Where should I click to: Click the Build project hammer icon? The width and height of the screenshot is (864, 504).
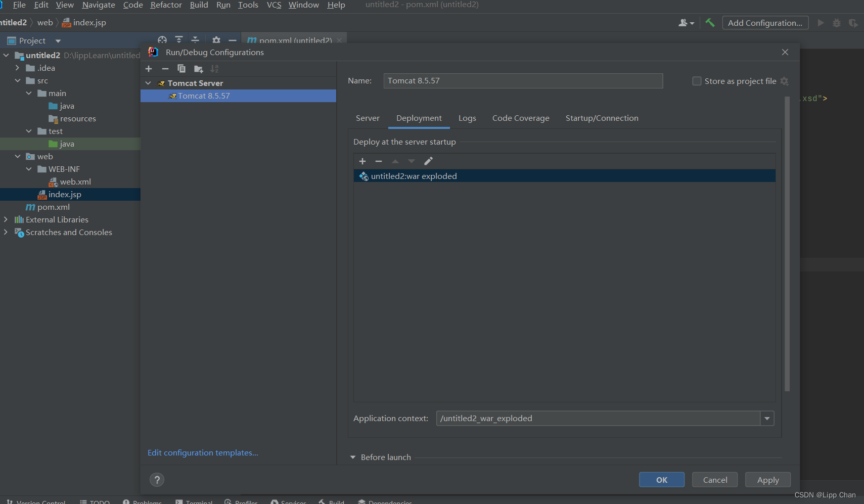tap(710, 23)
